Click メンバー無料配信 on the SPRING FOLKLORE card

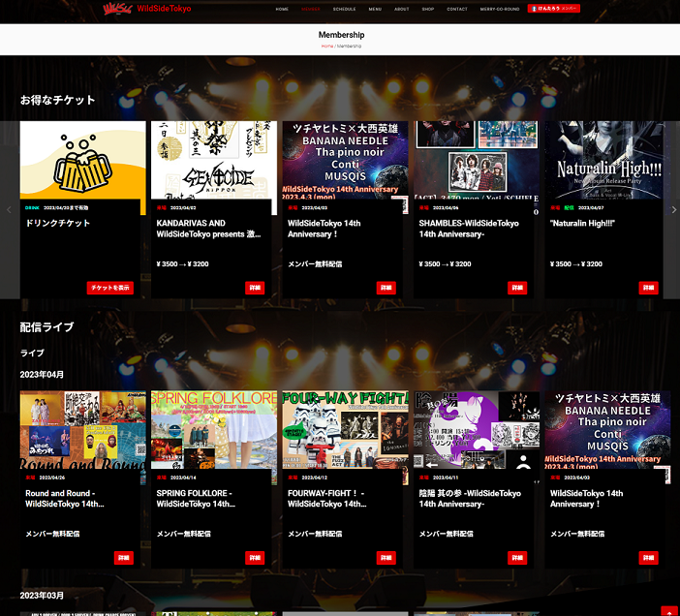[183, 534]
